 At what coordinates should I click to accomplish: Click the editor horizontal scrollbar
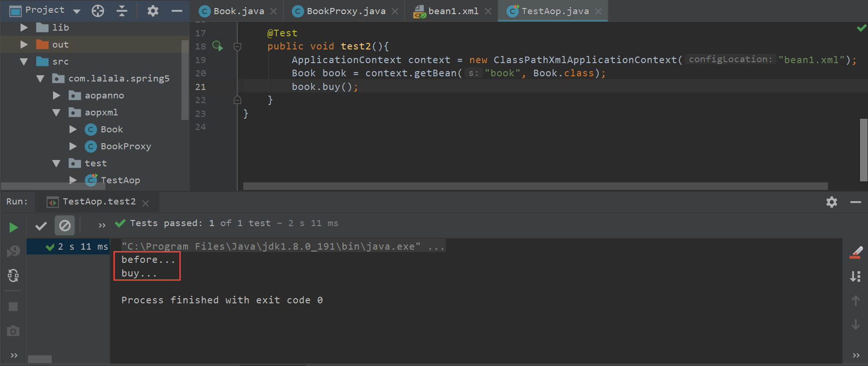point(535,186)
